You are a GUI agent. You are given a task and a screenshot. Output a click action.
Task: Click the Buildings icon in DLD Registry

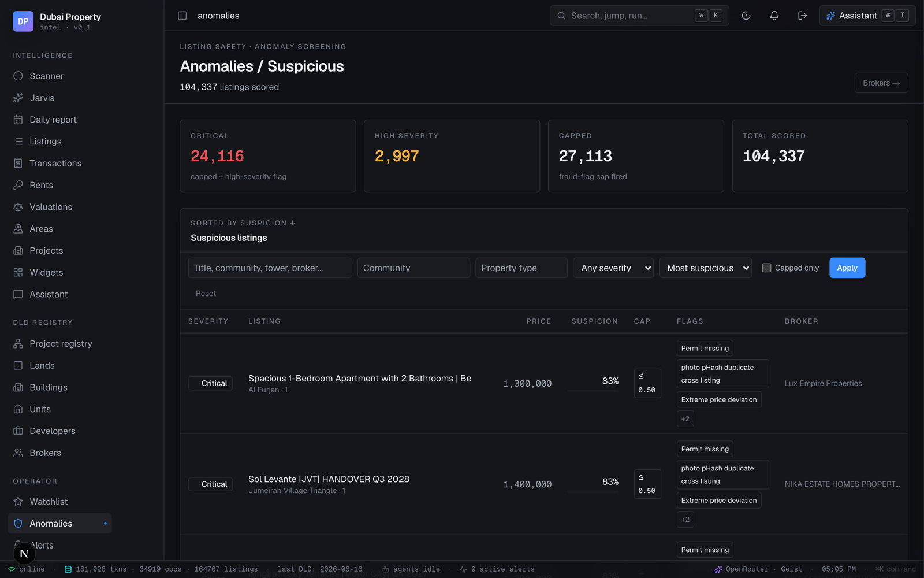point(18,387)
